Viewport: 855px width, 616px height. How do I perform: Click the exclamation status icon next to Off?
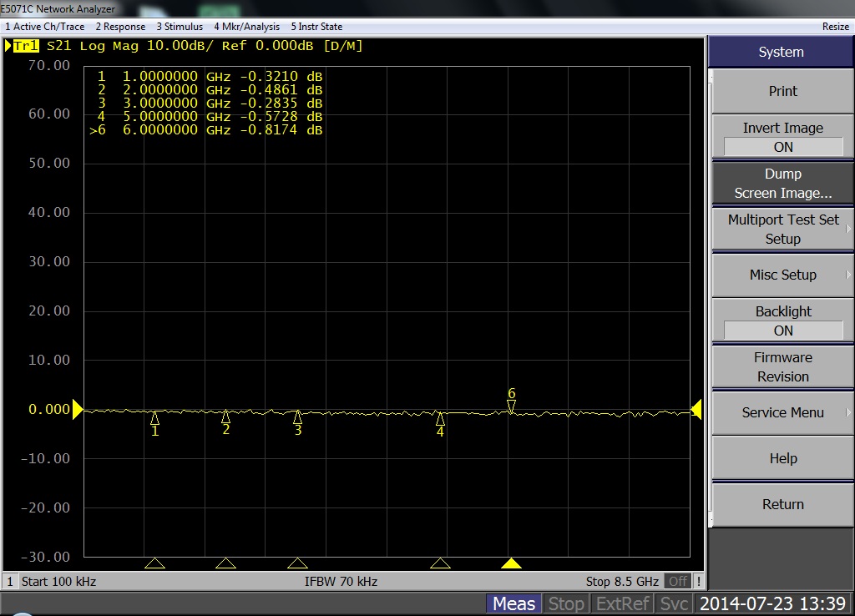(x=698, y=581)
